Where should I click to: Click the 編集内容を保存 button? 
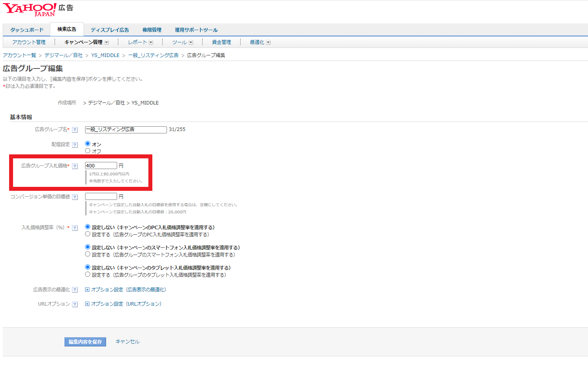click(85, 342)
